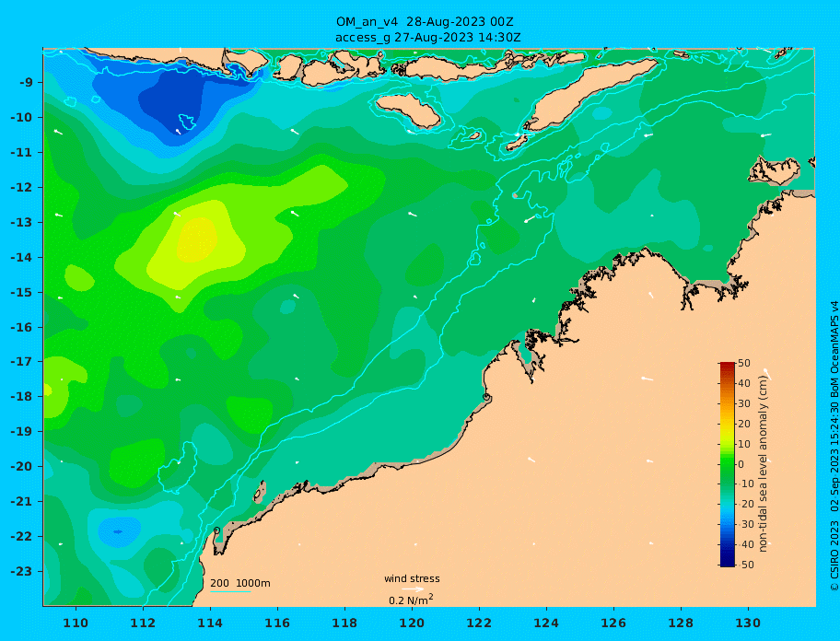Select latitude label -22
840x641 pixels.
pyautogui.click(x=22, y=536)
